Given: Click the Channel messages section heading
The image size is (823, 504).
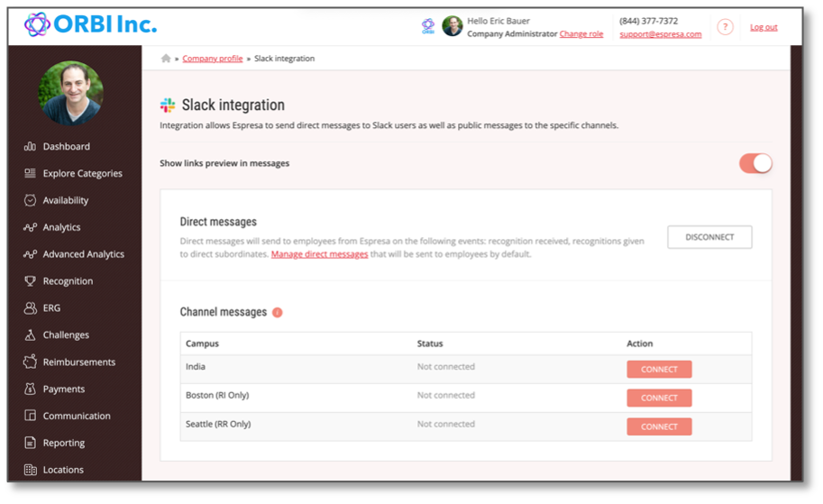Looking at the screenshot, I should pyautogui.click(x=224, y=312).
